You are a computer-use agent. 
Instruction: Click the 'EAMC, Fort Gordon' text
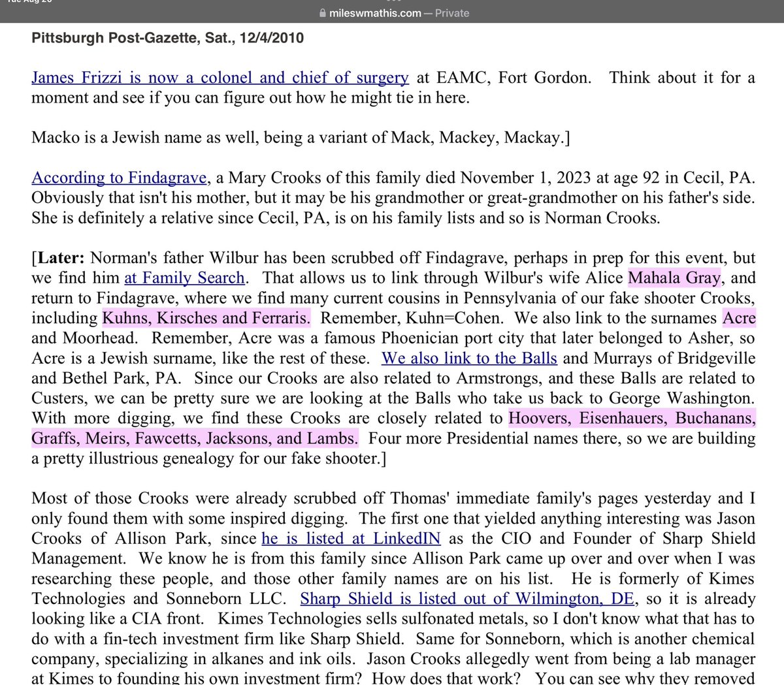(512, 78)
